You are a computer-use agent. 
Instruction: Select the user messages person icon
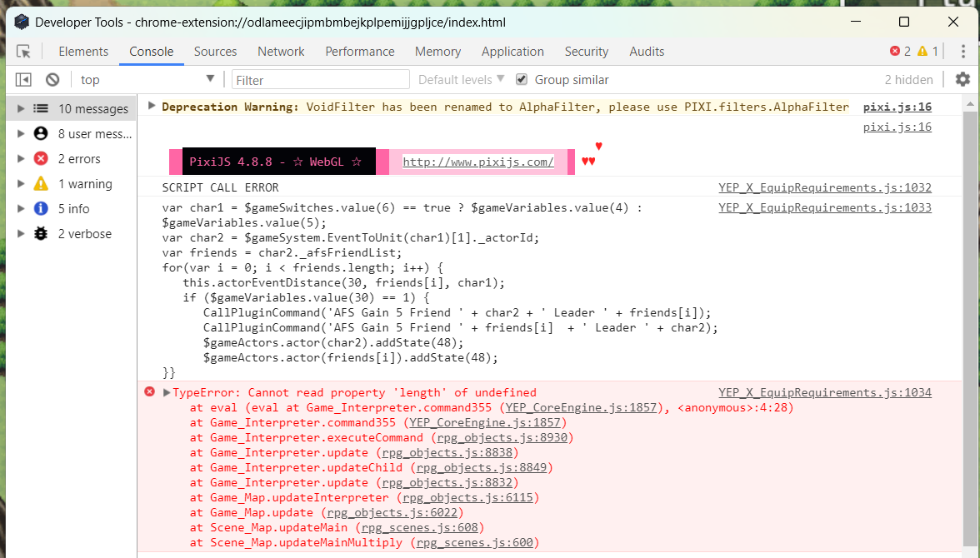point(41,134)
